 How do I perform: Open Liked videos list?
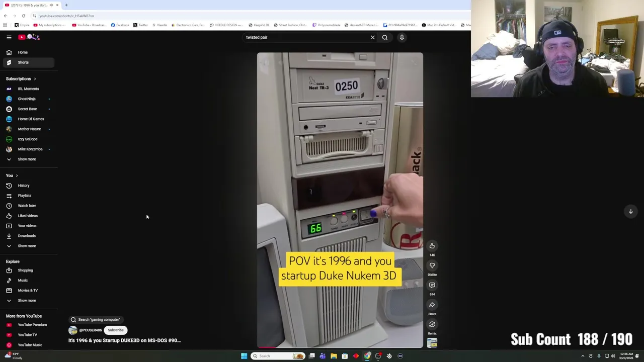(x=29, y=216)
